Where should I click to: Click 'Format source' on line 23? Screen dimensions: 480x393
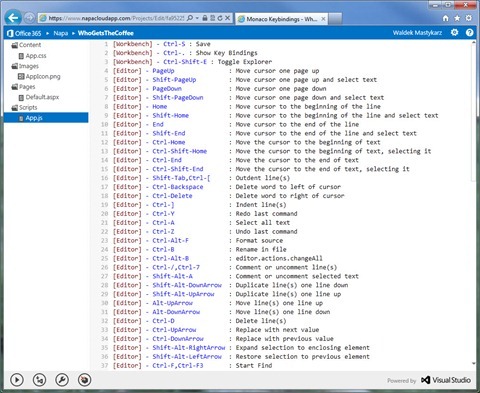tap(259, 241)
